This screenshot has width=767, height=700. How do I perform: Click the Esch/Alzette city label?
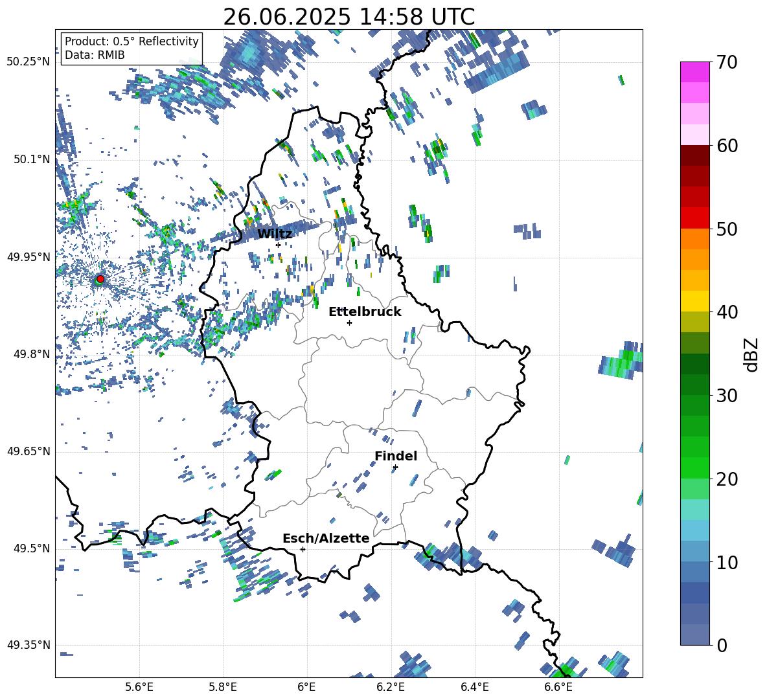326,538
